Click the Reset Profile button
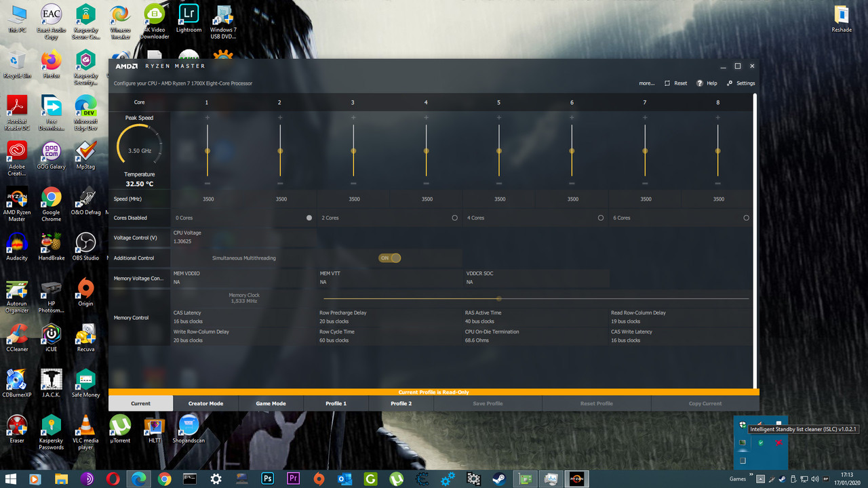868x488 pixels. coord(597,403)
